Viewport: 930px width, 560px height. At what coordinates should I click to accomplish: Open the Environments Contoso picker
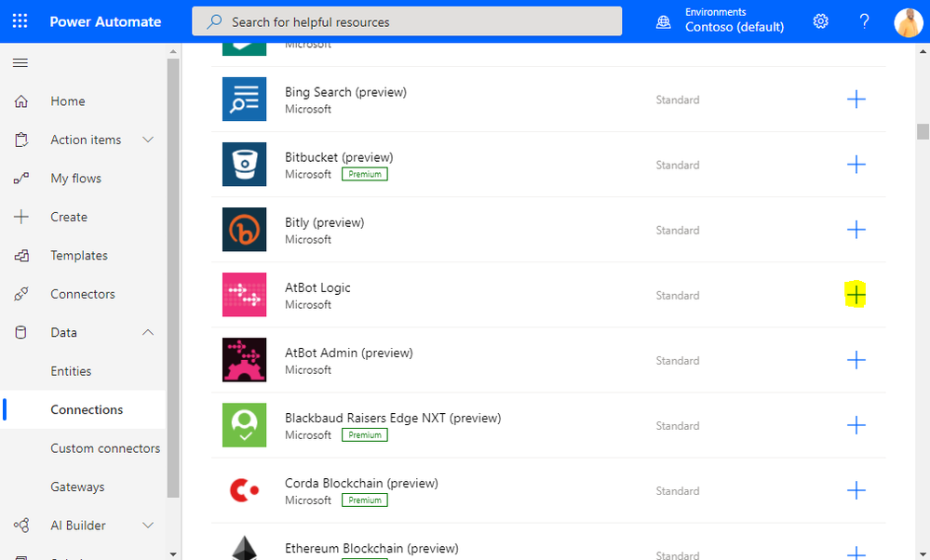coord(721,20)
